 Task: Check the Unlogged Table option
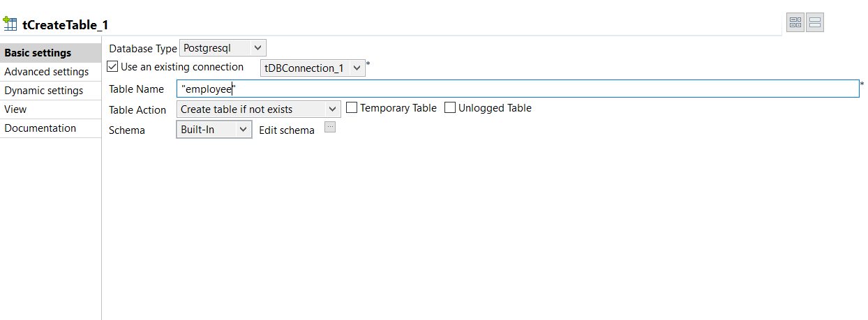point(450,108)
